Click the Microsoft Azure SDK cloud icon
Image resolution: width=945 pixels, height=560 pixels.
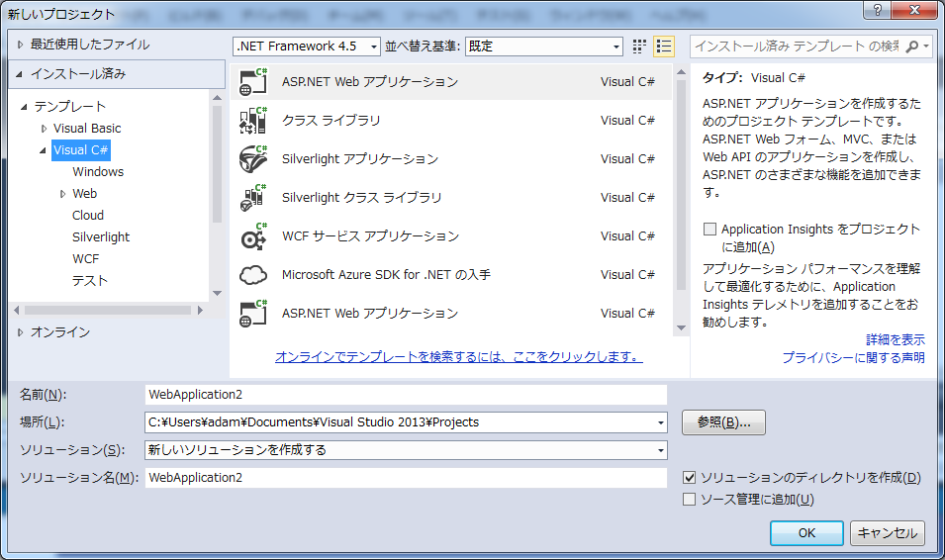coord(253,275)
